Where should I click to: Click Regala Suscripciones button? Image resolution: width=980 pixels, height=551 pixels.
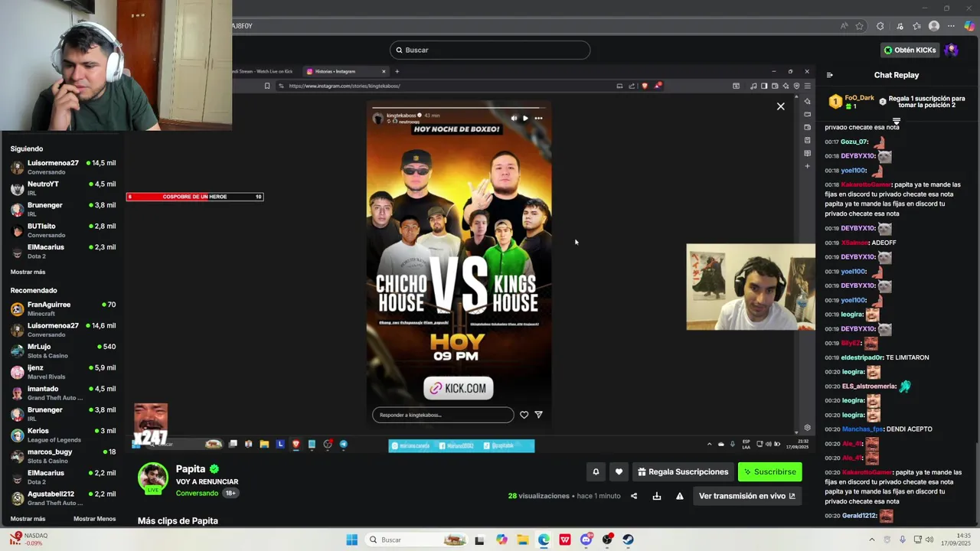click(683, 472)
